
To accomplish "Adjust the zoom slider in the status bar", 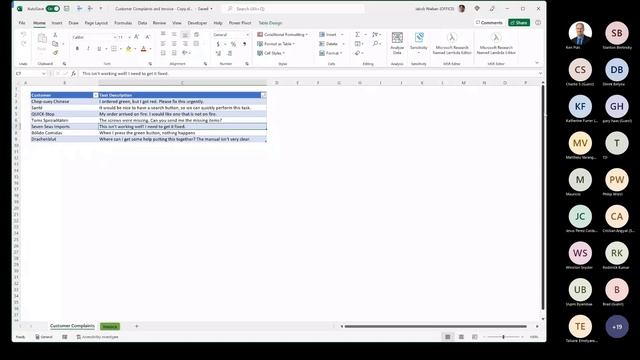I will tap(503, 337).
